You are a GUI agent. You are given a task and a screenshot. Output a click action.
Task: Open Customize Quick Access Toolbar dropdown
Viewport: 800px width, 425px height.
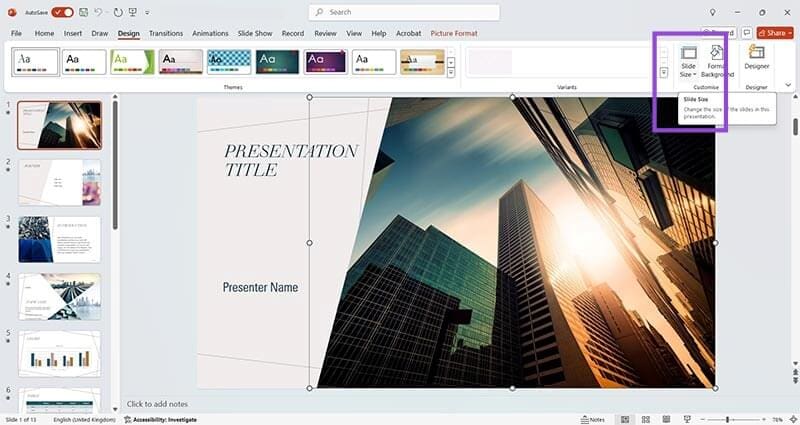147,12
